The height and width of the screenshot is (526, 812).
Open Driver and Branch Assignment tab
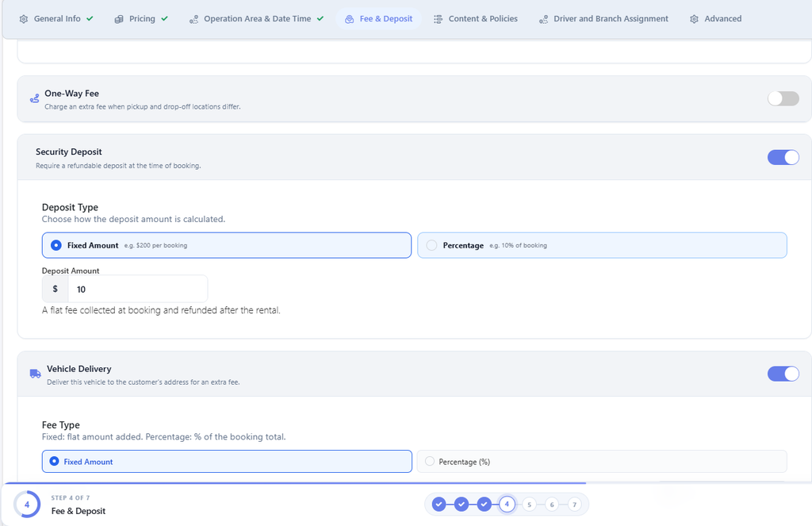click(603, 19)
